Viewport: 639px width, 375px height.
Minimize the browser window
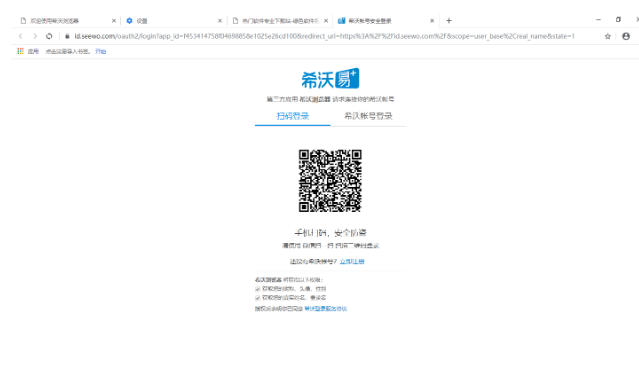point(598,20)
